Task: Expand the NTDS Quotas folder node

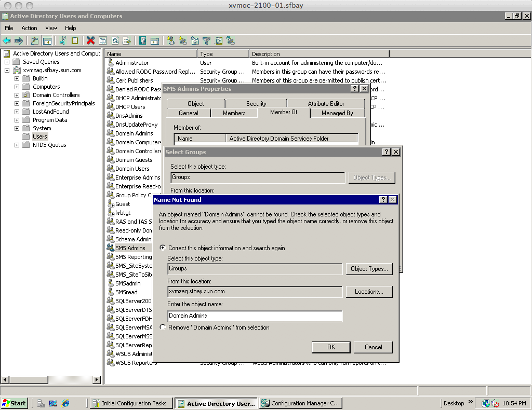Action: (x=17, y=145)
